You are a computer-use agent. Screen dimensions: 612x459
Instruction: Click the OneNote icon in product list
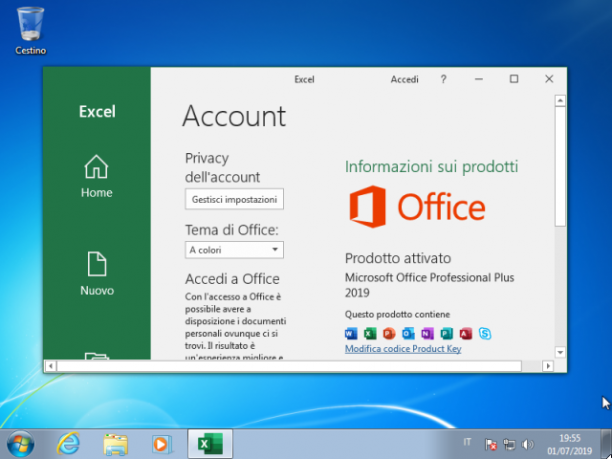427,333
